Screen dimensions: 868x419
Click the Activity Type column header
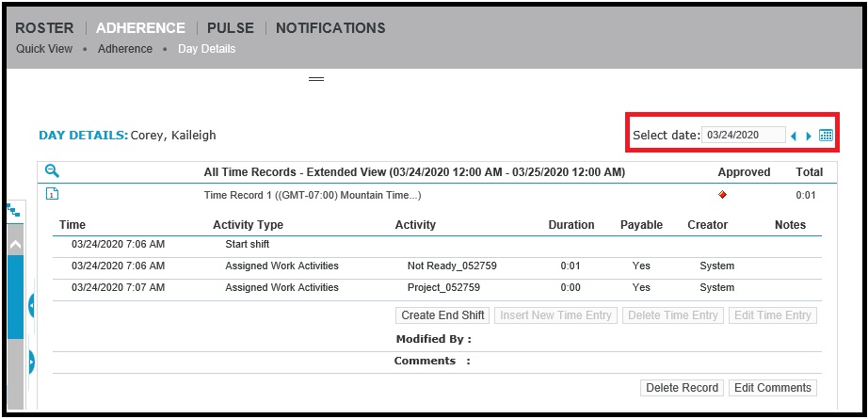(248, 225)
